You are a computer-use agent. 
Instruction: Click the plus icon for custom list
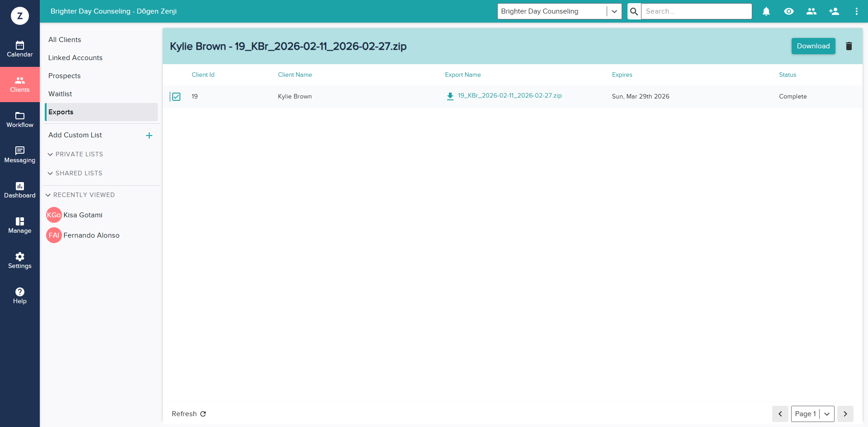tap(149, 136)
